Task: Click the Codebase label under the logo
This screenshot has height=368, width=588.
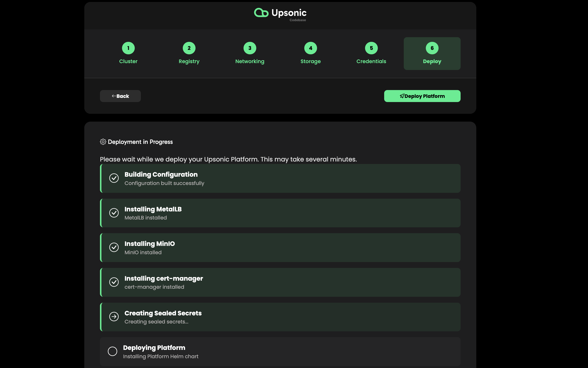Action: click(297, 20)
